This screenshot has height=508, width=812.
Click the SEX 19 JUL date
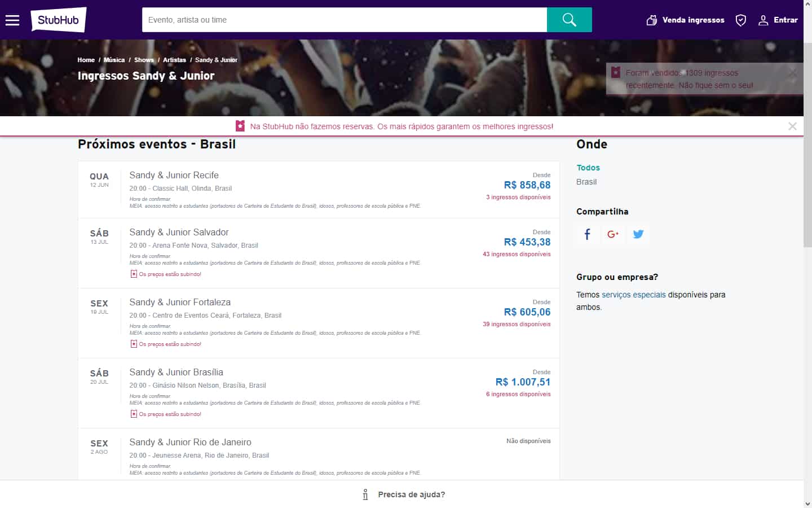(x=99, y=307)
